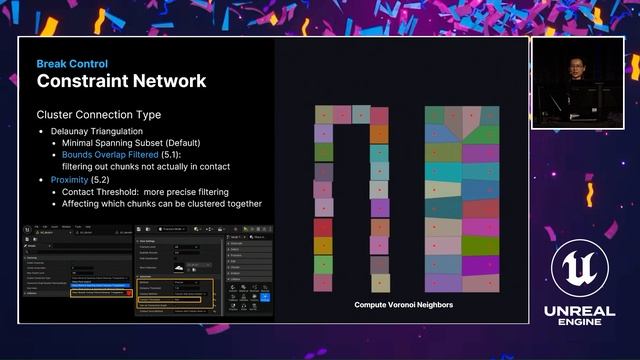640x360 pixels.
Task: Click the Delaunay Triangulation bullet
Action: point(97,131)
